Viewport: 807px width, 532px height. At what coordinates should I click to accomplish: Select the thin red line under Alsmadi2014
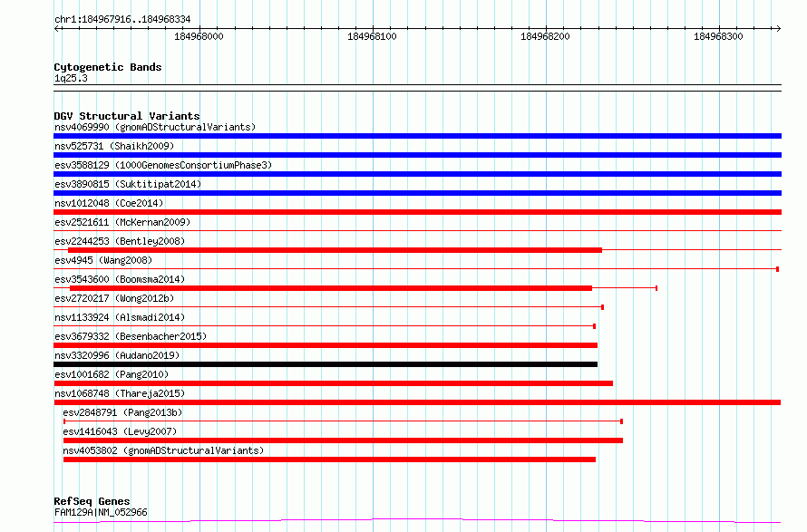tap(325, 326)
